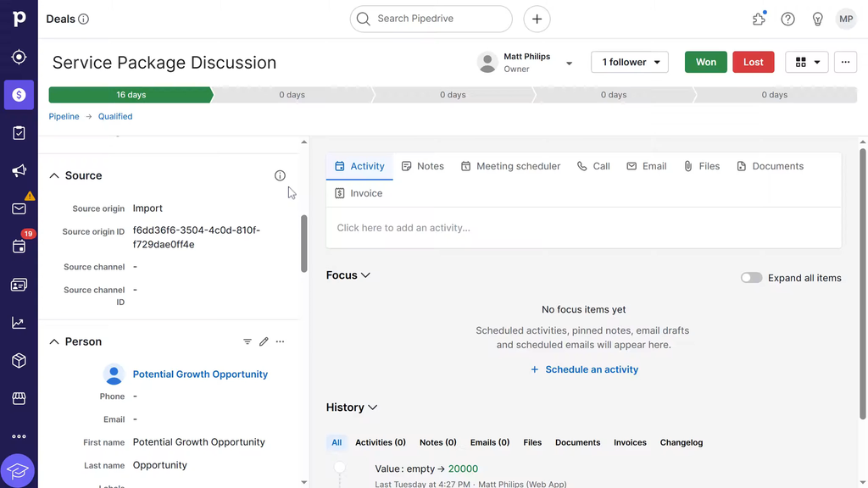
Task: Click the quick add plus button
Action: click(x=537, y=19)
